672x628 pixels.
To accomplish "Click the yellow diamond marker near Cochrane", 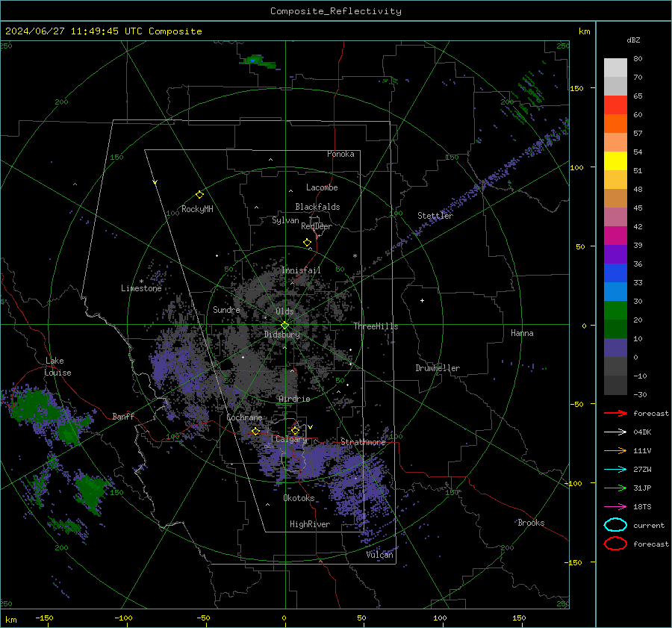I will pyautogui.click(x=255, y=431).
